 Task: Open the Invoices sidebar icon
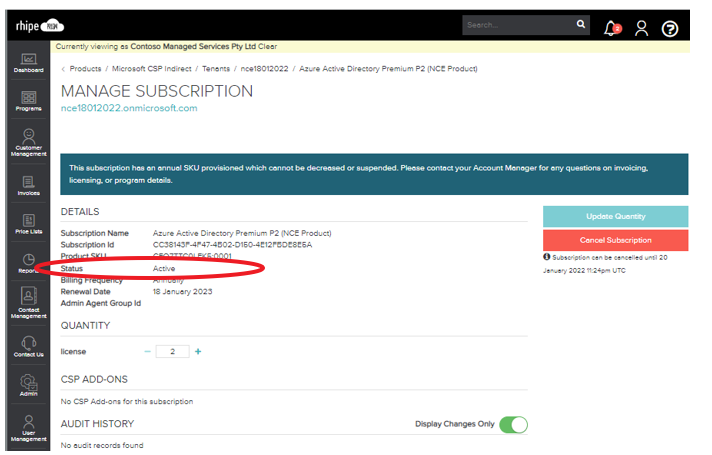click(x=29, y=186)
